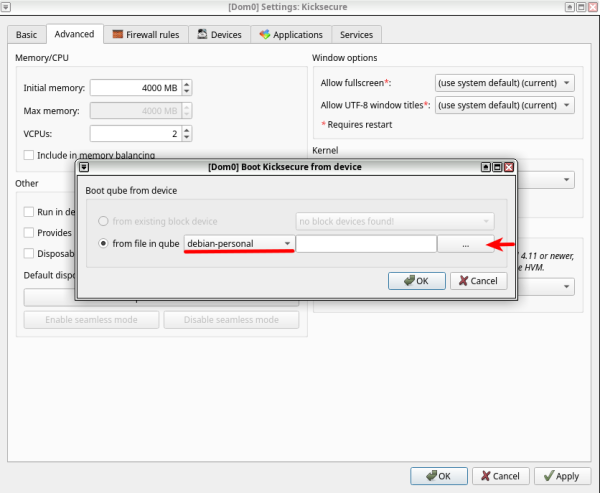Screen dimensions: 600x493
Task: Enable Include in memory balancing
Action: coord(29,155)
